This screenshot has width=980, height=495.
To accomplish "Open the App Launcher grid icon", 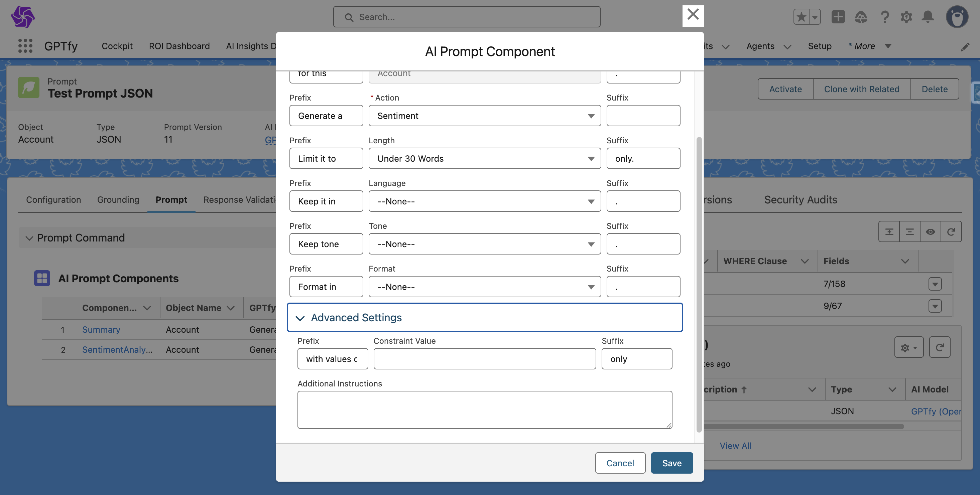I will coord(25,46).
